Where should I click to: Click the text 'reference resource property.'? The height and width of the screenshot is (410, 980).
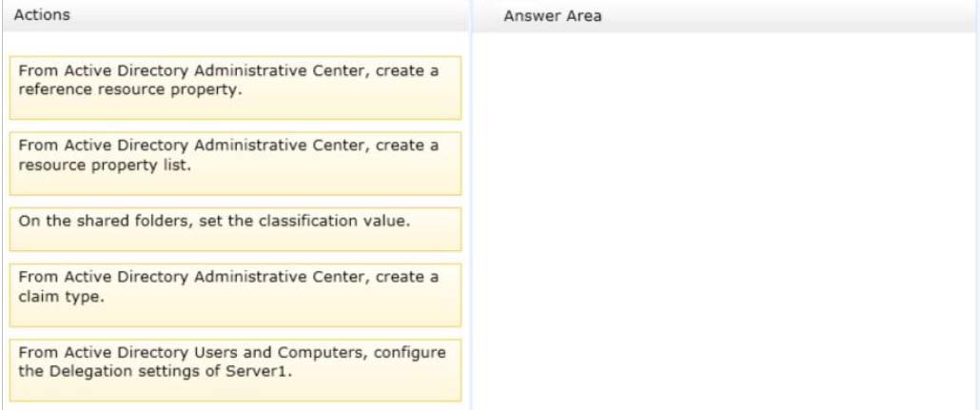[x=129, y=89]
